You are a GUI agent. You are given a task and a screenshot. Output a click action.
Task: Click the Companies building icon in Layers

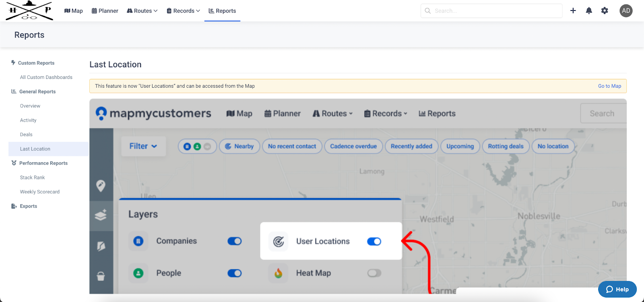click(138, 241)
